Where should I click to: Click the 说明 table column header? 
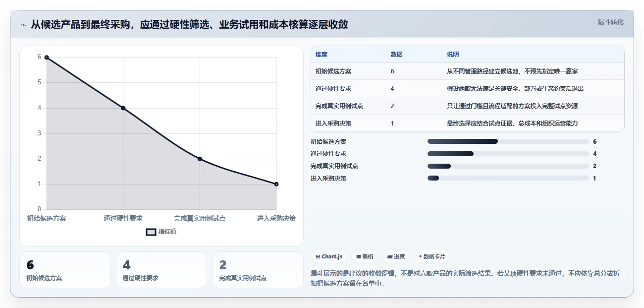coord(453,55)
